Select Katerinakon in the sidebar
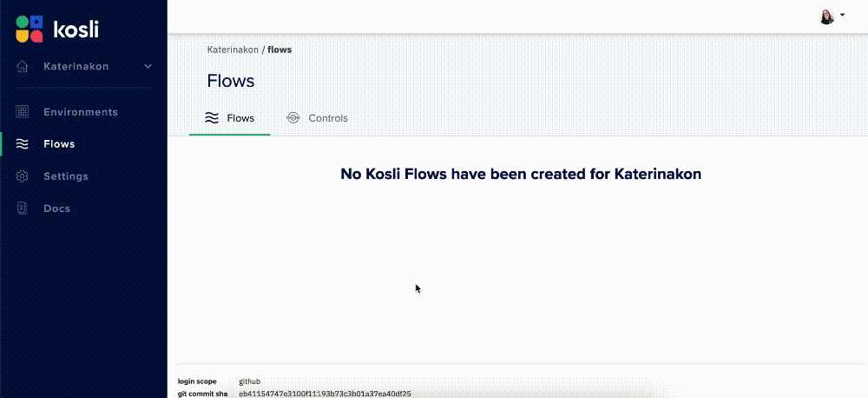The width and height of the screenshot is (868, 398). coord(76,67)
